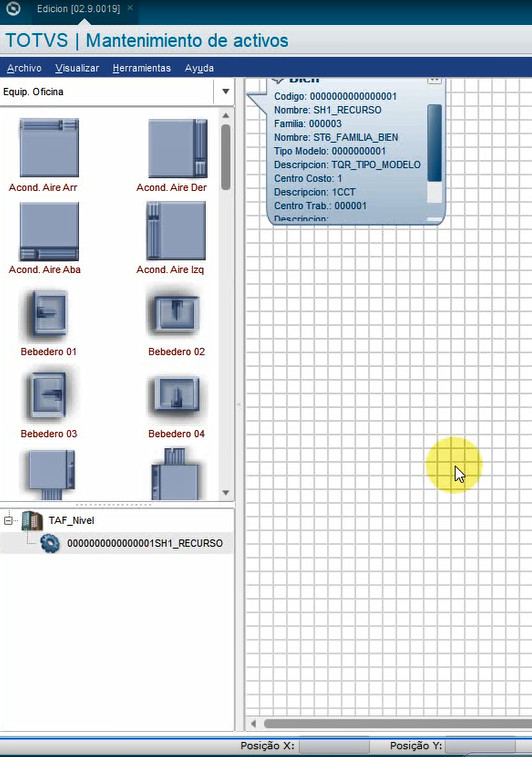Open the Archivo menu
Image resolution: width=532 pixels, height=757 pixels.
coord(24,68)
